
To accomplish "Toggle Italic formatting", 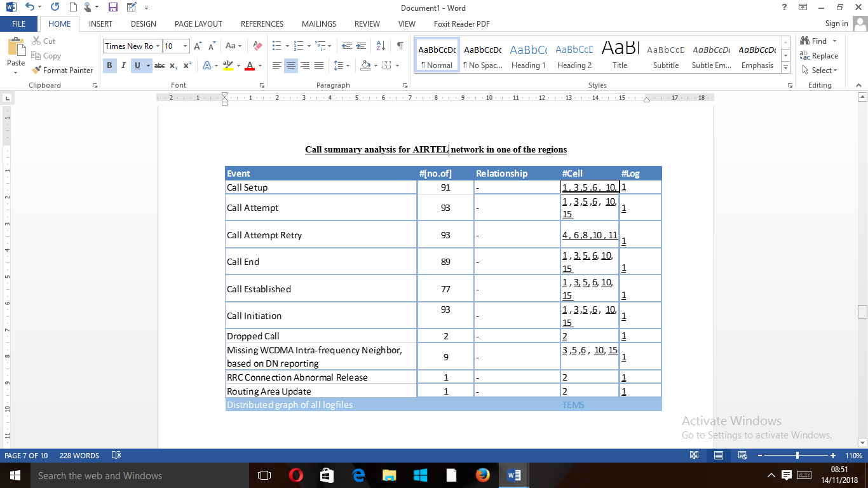I will pos(123,65).
